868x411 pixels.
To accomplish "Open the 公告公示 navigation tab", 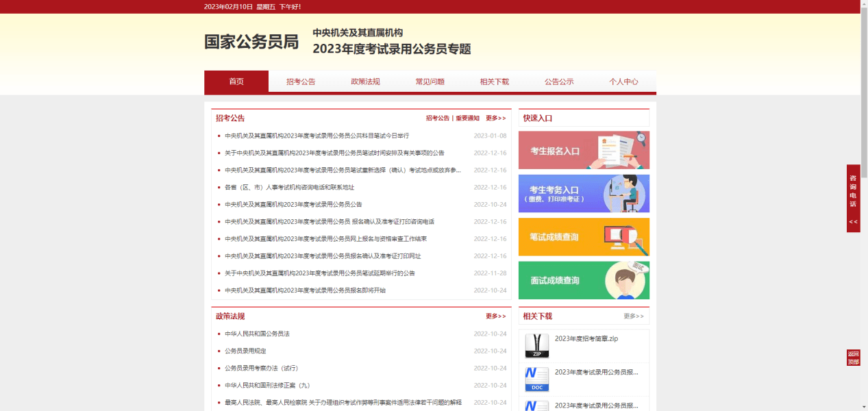I will (x=559, y=82).
